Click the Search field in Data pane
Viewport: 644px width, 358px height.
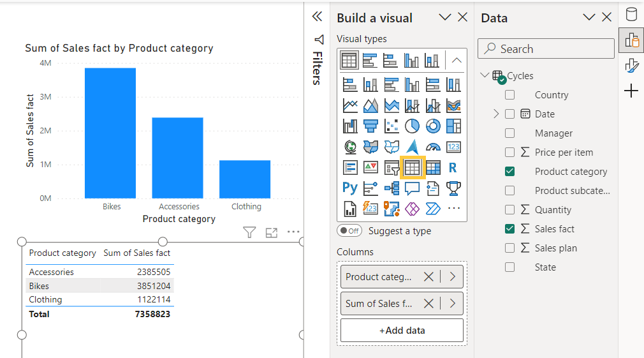(x=546, y=49)
